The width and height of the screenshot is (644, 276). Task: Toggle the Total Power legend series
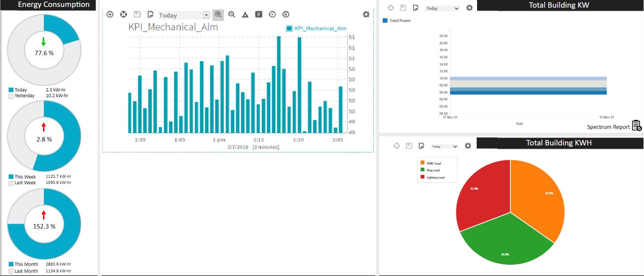tap(385, 20)
